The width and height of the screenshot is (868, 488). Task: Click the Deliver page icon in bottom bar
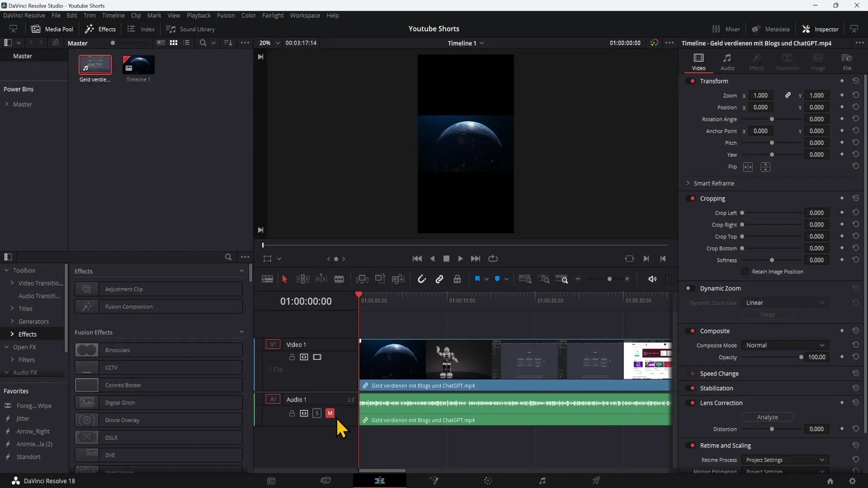point(596,481)
